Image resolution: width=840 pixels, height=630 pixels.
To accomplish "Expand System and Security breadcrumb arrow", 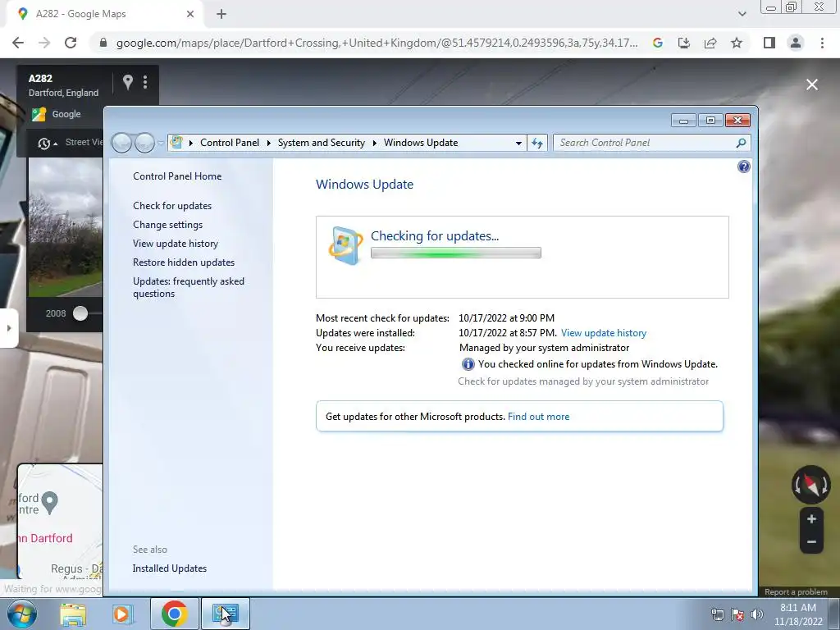I will click(374, 143).
